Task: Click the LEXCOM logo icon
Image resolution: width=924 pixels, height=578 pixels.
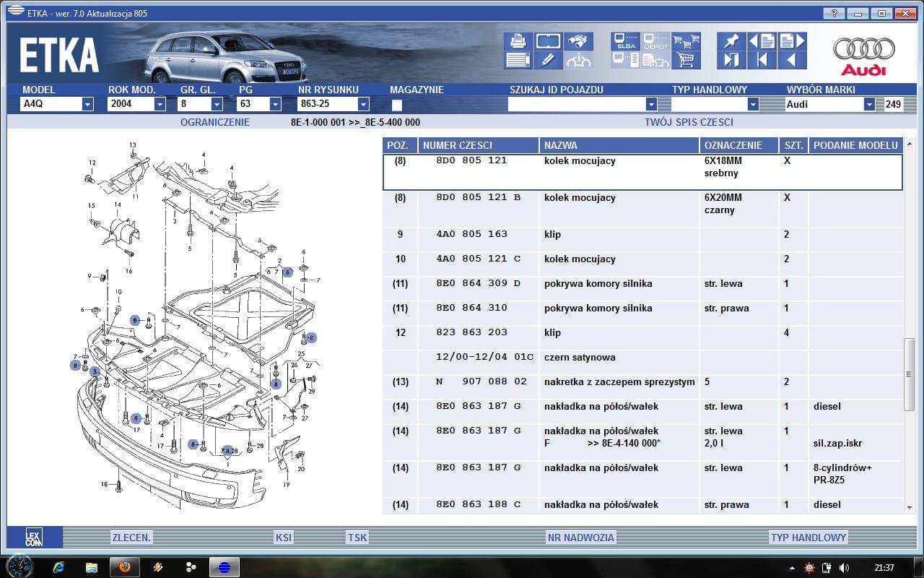Action: pyautogui.click(x=34, y=537)
